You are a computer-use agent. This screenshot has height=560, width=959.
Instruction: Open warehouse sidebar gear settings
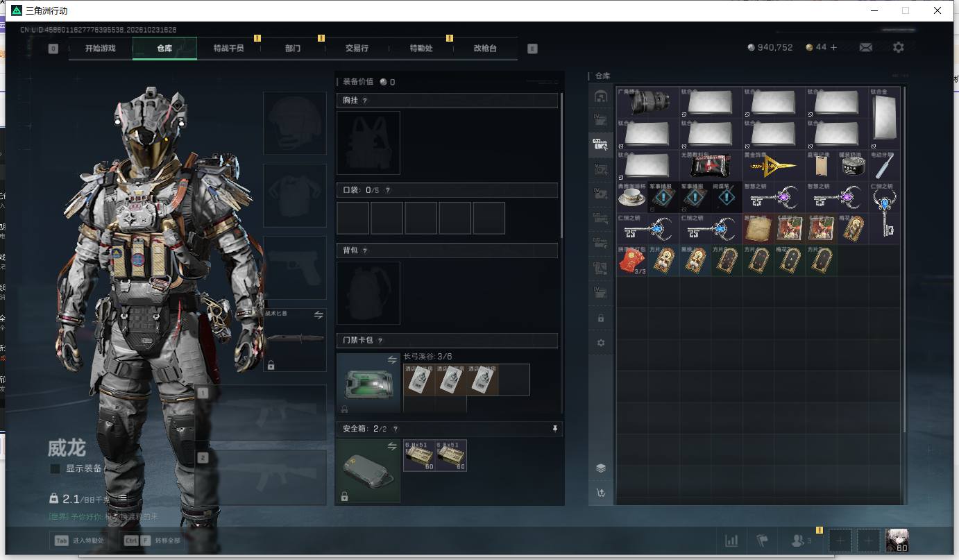pos(601,343)
